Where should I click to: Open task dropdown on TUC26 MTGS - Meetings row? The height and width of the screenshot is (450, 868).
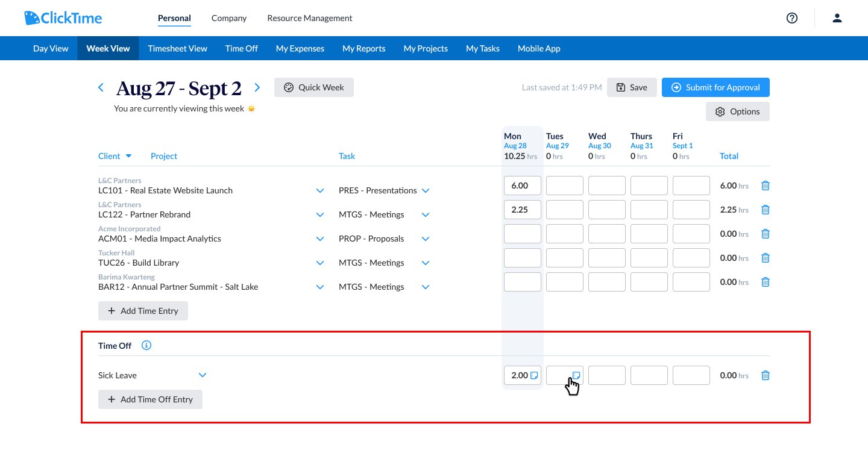[x=426, y=263]
